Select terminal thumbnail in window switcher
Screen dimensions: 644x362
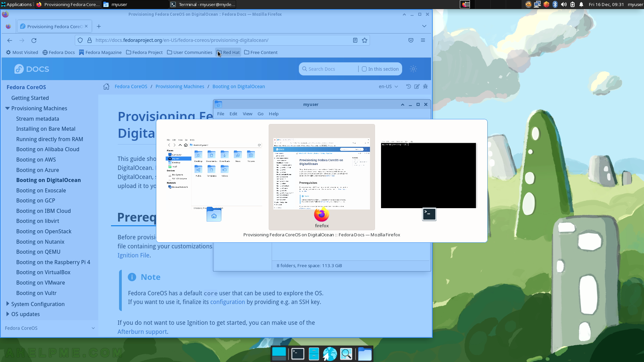[429, 177]
